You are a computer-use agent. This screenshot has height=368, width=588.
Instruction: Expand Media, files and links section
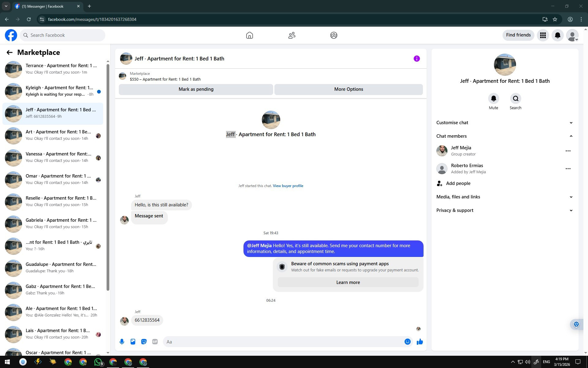(x=505, y=197)
